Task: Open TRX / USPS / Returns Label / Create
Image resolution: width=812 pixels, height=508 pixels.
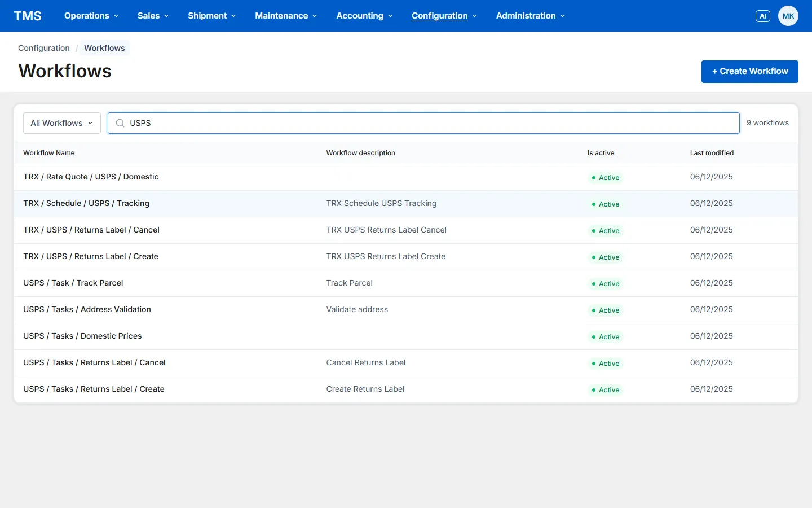Action: 91,256
